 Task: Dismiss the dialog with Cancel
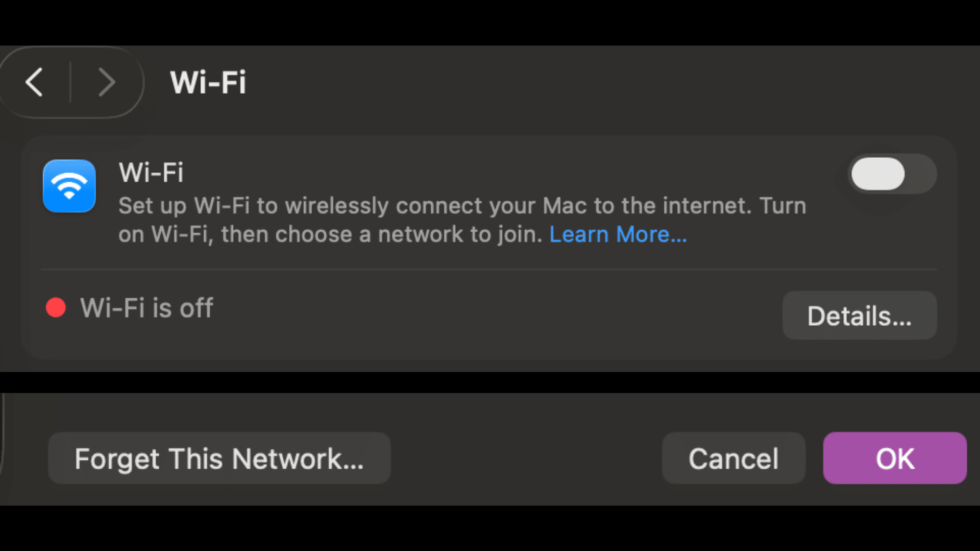[x=733, y=458]
